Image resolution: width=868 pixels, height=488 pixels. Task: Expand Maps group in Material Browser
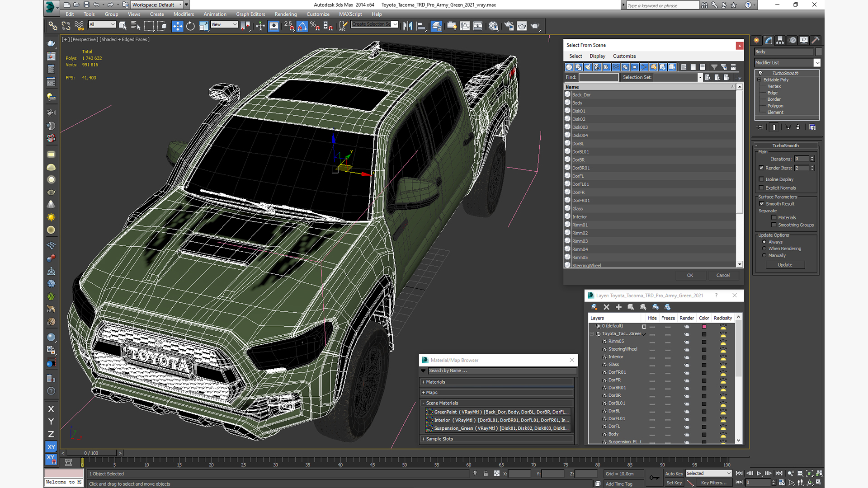pyautogui.click(x=497, y=393)
